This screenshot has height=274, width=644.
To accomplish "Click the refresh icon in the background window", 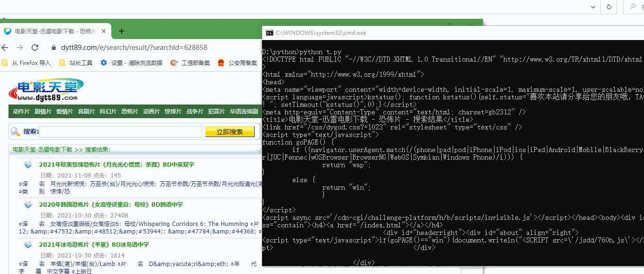I will (x=609, y=7).
